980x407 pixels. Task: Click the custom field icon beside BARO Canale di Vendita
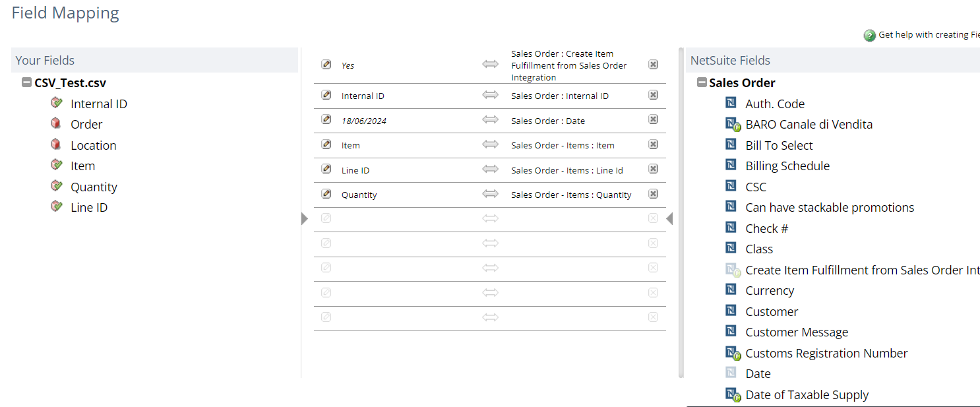click(733, 125)
